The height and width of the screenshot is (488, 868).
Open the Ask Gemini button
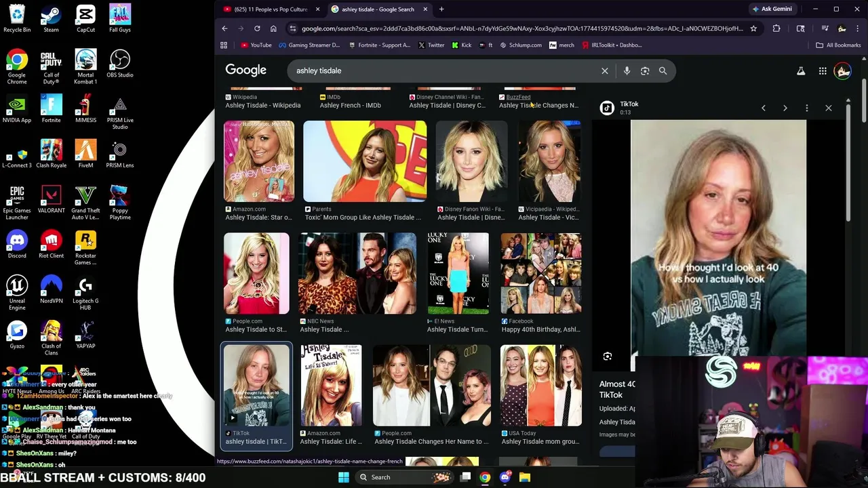(x=772, y=9)
